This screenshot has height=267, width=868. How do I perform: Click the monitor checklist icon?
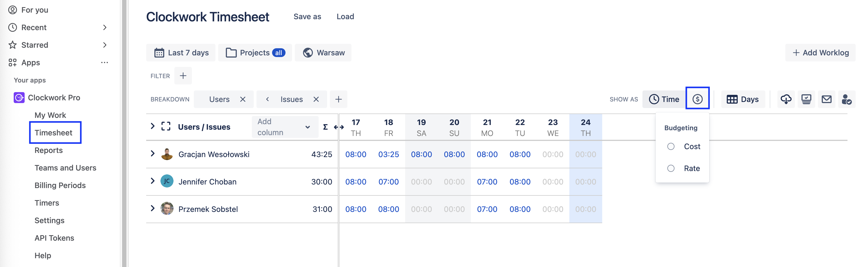pyautogui.click(x=806, y=99)
